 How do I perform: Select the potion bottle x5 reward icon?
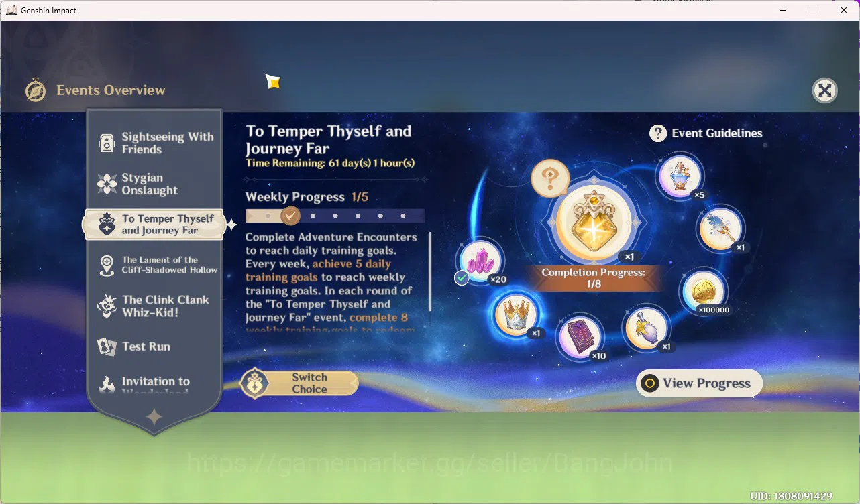(681, 176)
